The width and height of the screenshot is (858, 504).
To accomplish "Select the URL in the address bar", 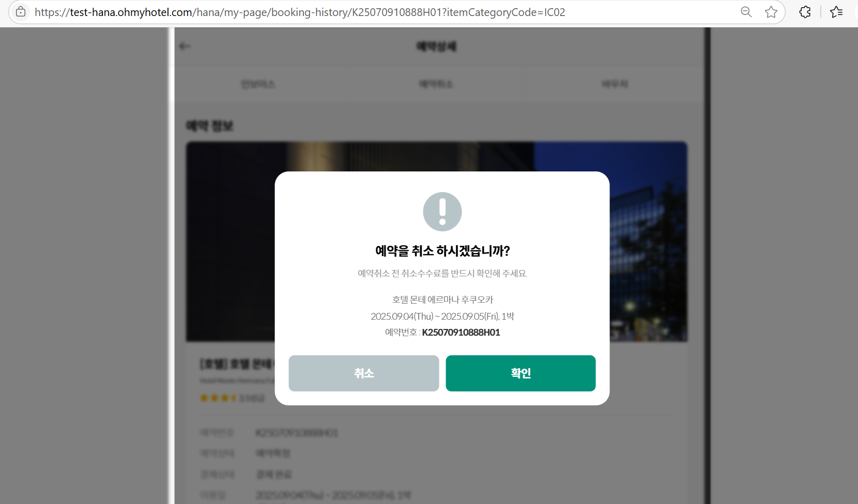I will point(300,12).
